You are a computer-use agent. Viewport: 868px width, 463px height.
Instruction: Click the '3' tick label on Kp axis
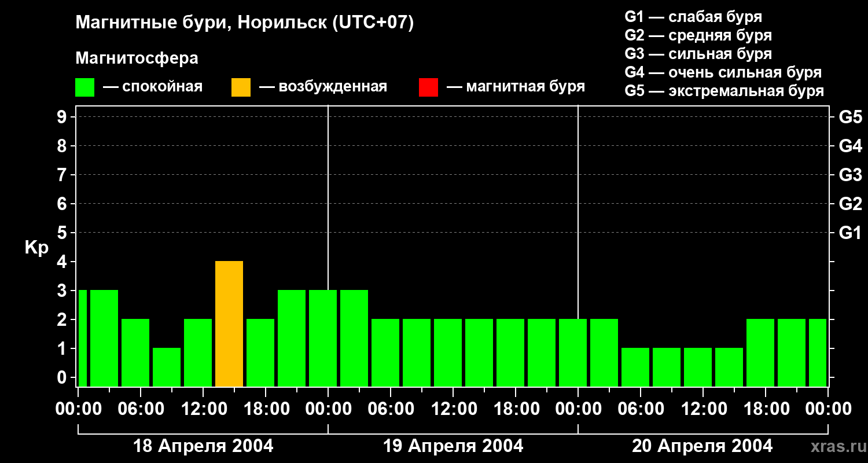click(x=62, y=291)
